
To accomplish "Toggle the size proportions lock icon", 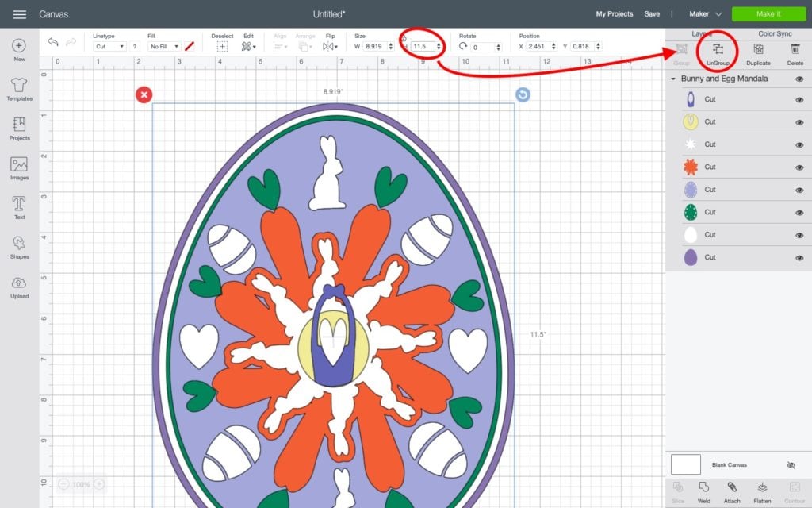I will tap(404, 39).
